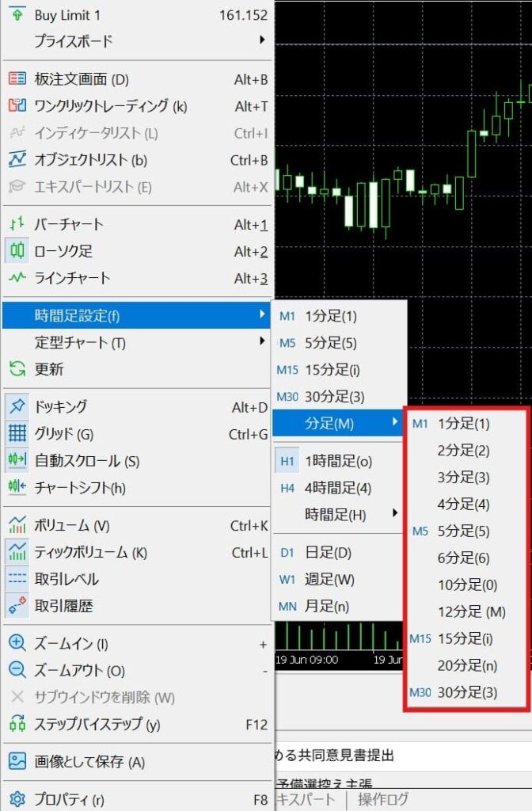This screenshot has height=811, width=532.
Task: Click the ボリューム icon
Action: 17,525
